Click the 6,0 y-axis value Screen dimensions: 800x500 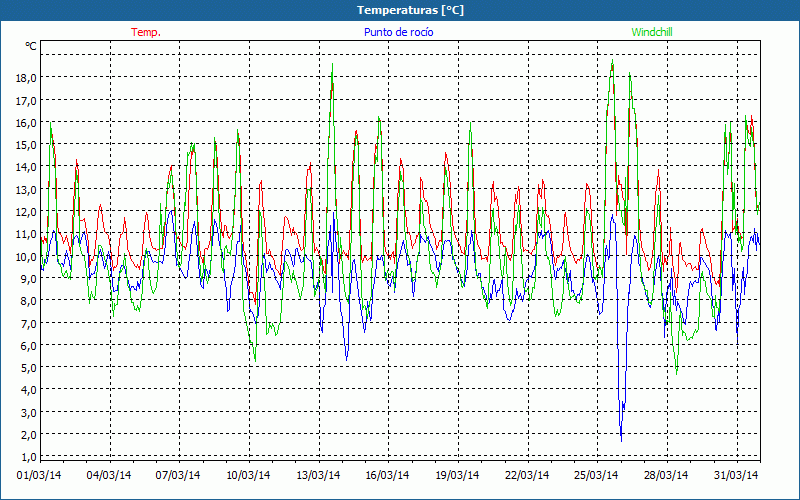tap(29, 345)
